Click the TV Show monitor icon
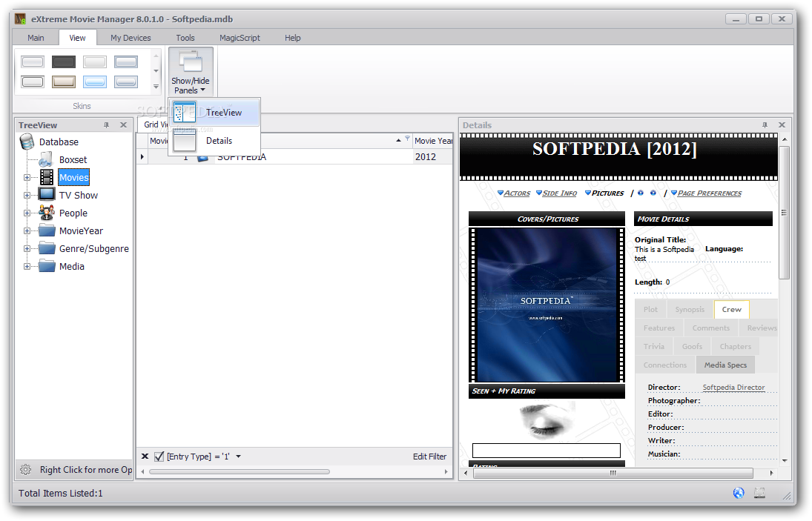 pyautogui.click(x=47, y=194)
